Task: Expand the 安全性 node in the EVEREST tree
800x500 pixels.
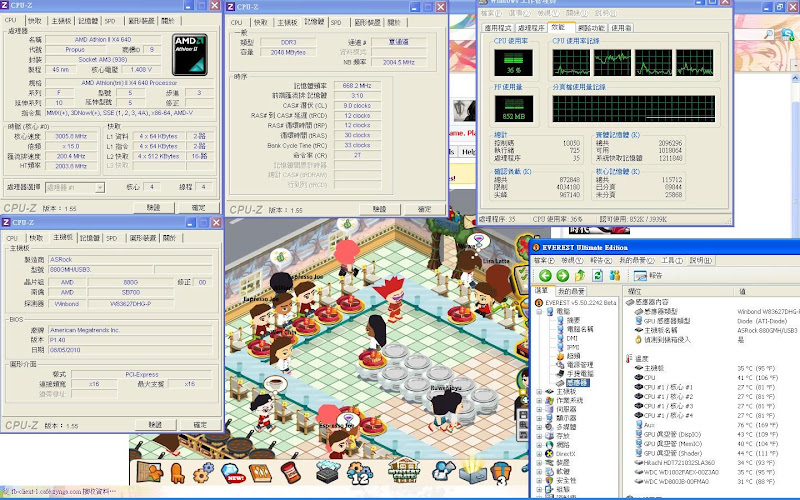Action: (x=539, y=481)
